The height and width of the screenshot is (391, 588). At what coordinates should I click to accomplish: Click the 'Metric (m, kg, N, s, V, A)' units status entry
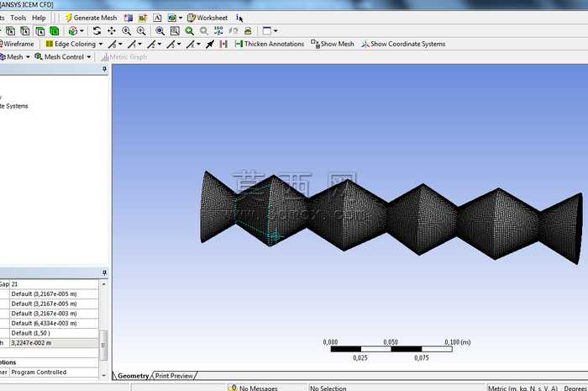522,388
